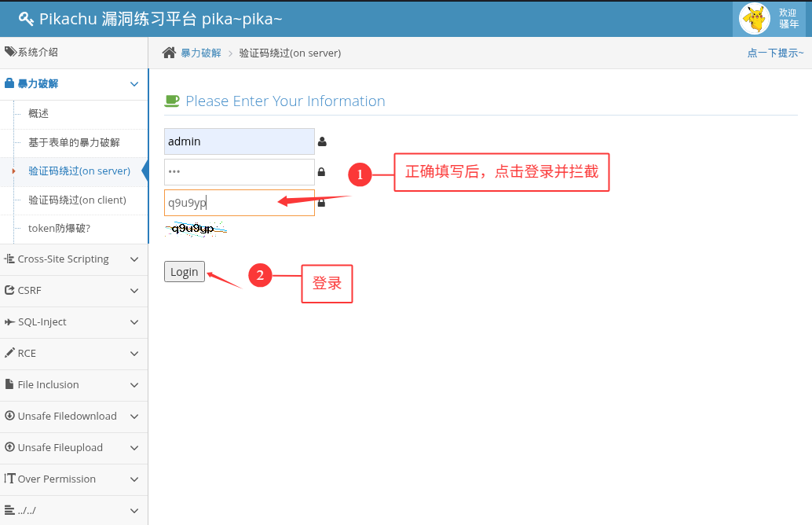Click the Please Enter Your Information heading

[x=285, y=101]
